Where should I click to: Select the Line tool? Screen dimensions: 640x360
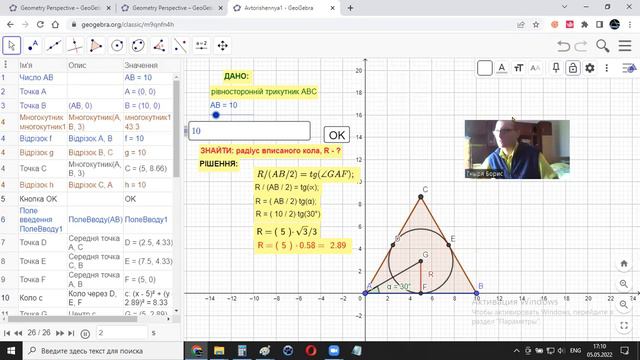(54, 45)
